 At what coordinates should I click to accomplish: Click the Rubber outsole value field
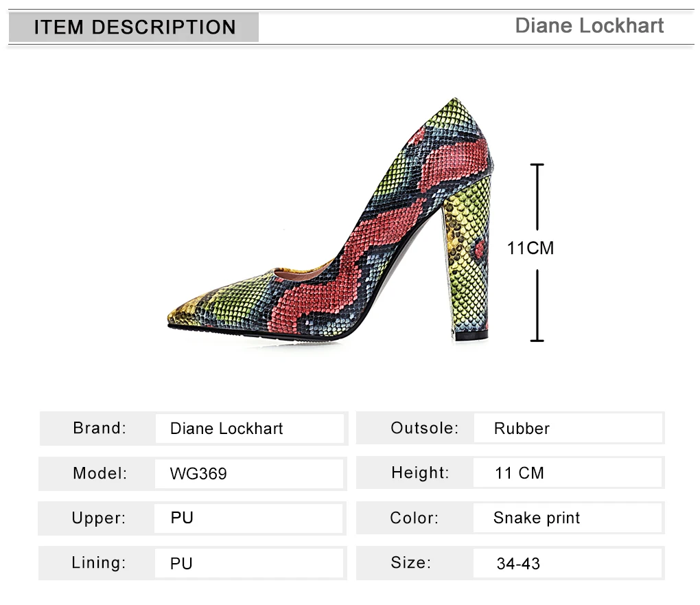[x=568, y=429]
